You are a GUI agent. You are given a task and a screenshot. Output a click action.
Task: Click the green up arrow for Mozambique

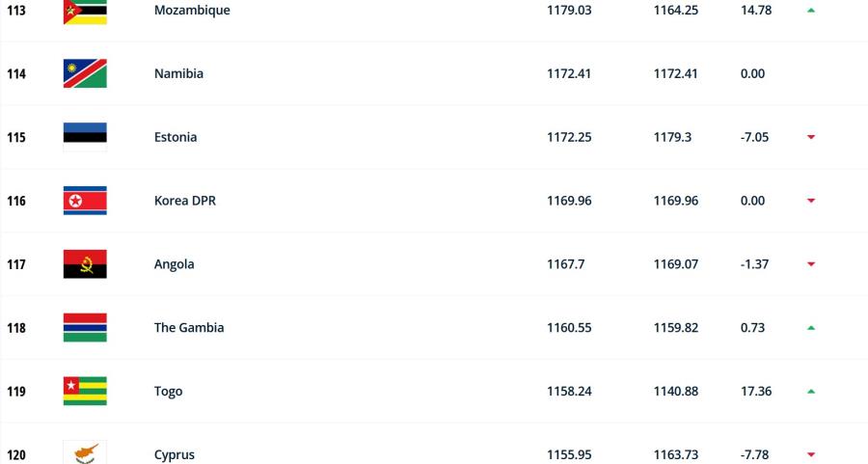[x=811, y=10]
